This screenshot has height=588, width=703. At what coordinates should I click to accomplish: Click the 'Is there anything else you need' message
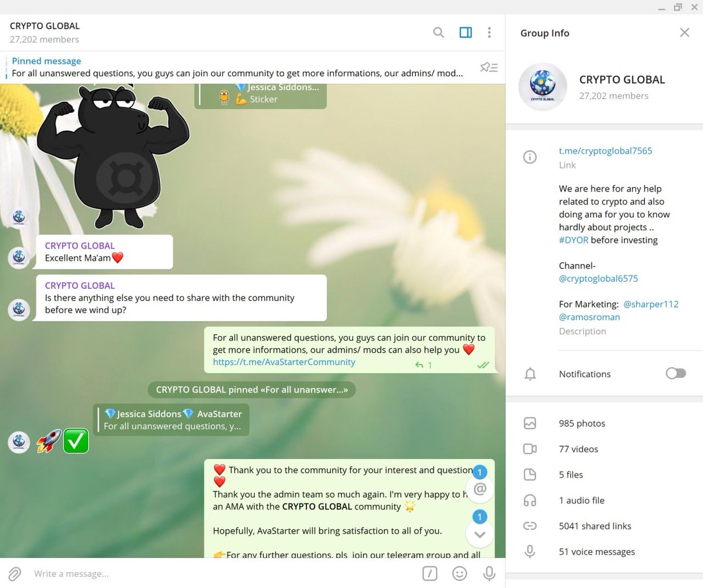(x=180, y=298)
